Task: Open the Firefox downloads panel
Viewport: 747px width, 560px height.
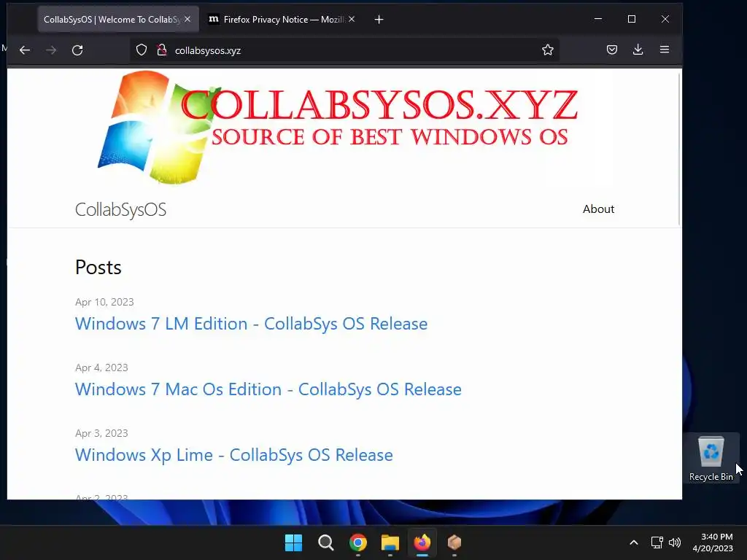Action: click(638, 50)
